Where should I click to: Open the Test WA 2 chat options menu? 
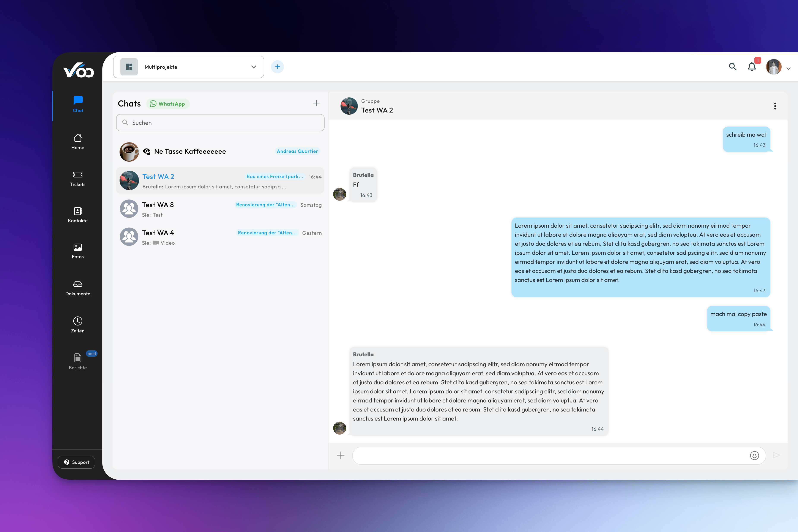(775, 106)
